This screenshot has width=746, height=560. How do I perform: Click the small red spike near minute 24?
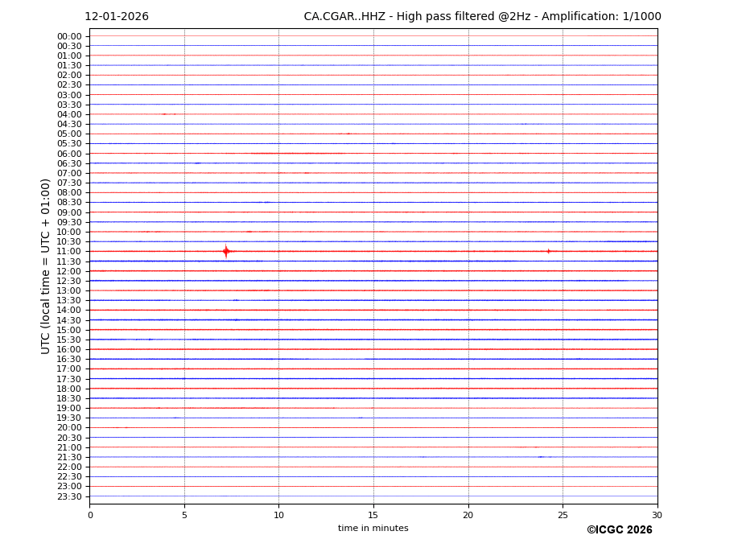pyautogui.click(x=549, y=251)
